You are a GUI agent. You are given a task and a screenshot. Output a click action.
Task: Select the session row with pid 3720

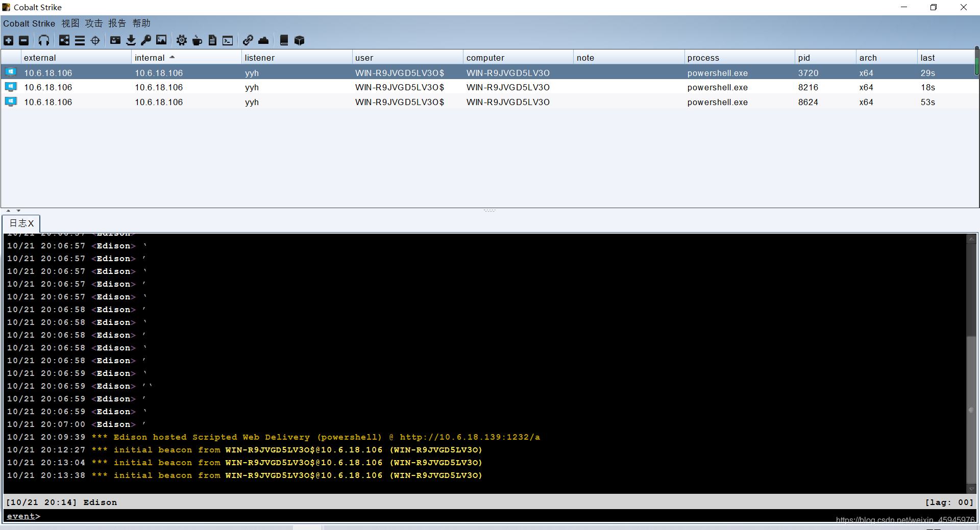(487, 72)
